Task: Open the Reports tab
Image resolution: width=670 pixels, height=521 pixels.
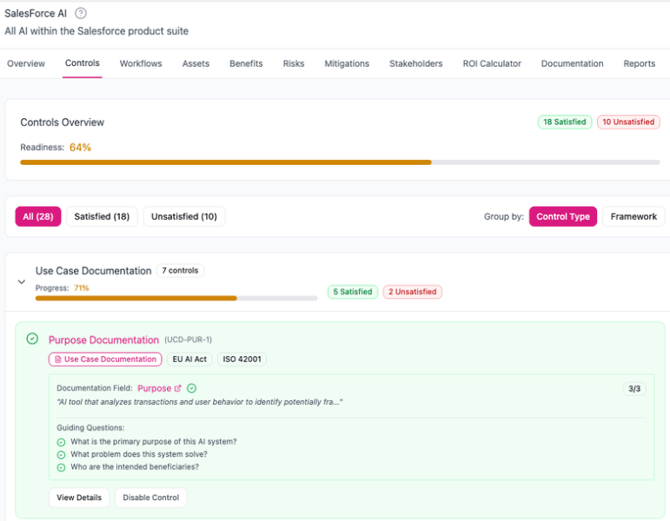Action: pyautogui.click(x=639, y=64)
